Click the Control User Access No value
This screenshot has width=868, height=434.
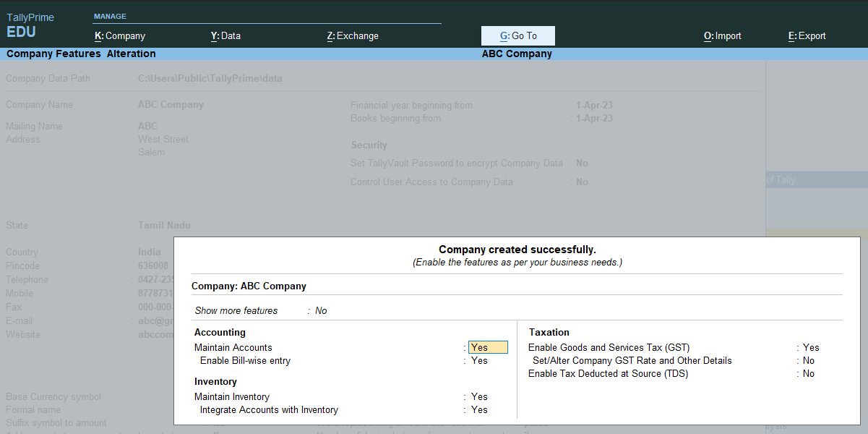point(582,182)
